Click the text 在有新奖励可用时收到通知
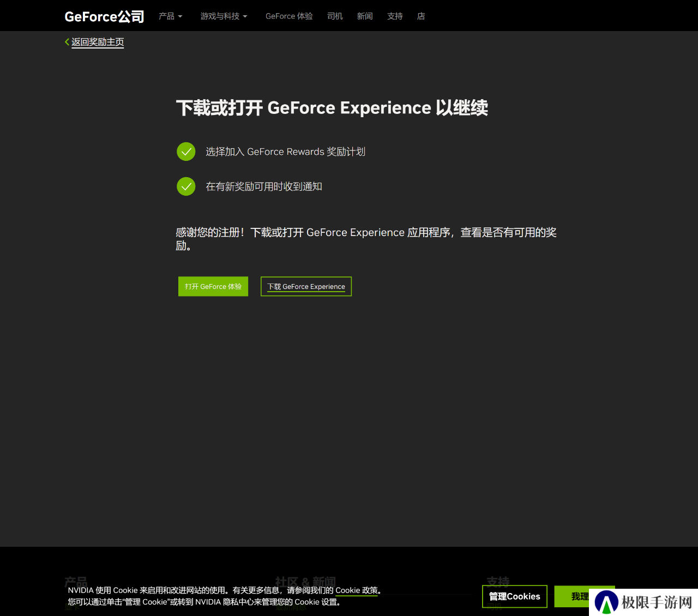The height and width of the screenshot is (616, 698). pos(264,186)
